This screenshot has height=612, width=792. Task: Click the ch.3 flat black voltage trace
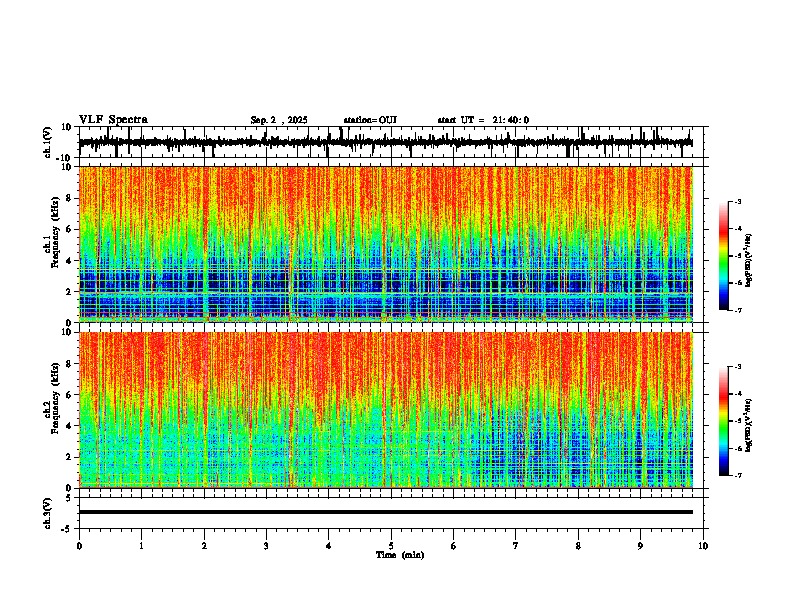[x=386, y=512]
